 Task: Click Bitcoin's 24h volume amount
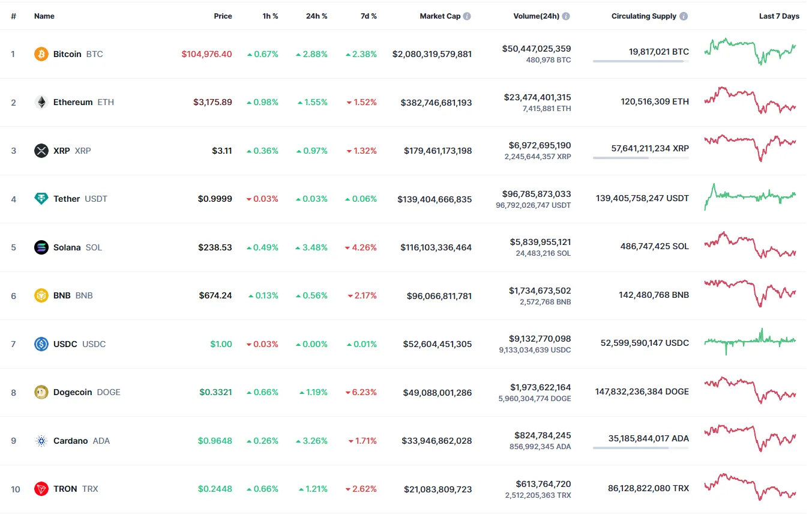click(537, 49)
